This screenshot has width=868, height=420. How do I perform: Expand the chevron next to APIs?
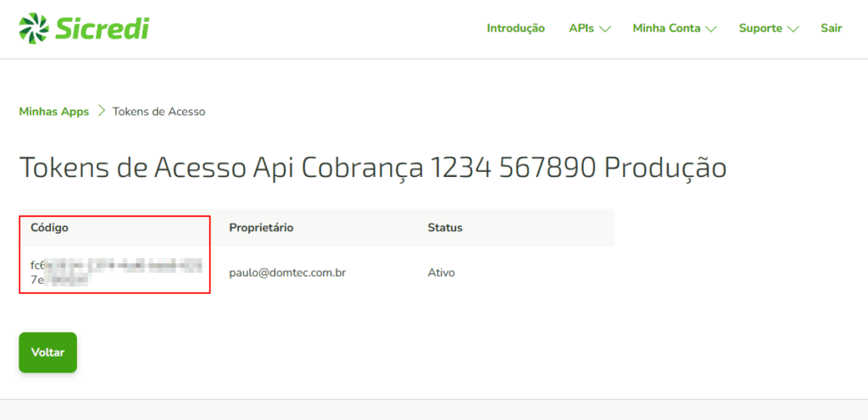coord(605,29)
